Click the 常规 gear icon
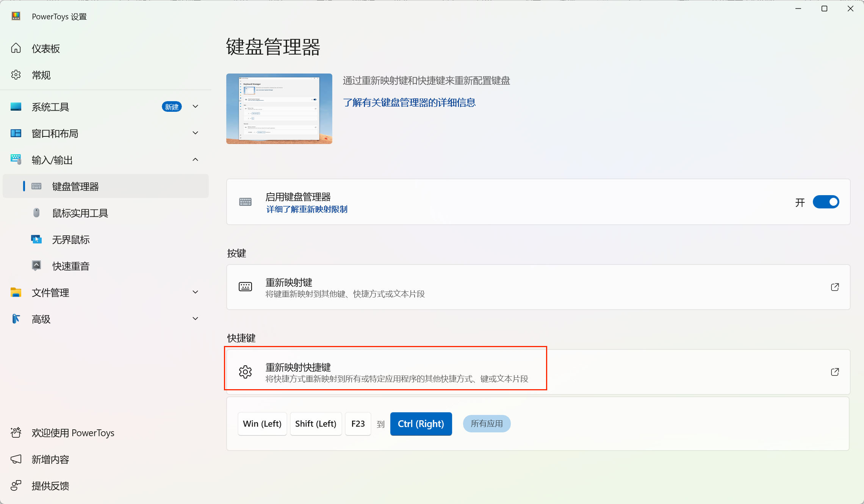 (x=16, y=75)
